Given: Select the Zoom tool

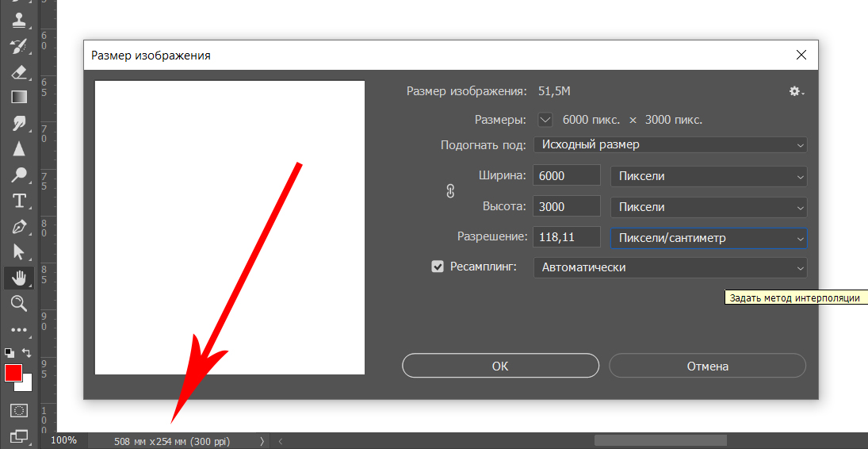Looking at the screenshot, I should point(19,303).
